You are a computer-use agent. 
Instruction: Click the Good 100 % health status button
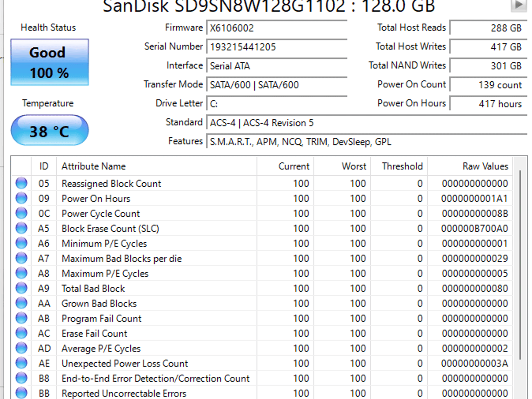(50, 62)
